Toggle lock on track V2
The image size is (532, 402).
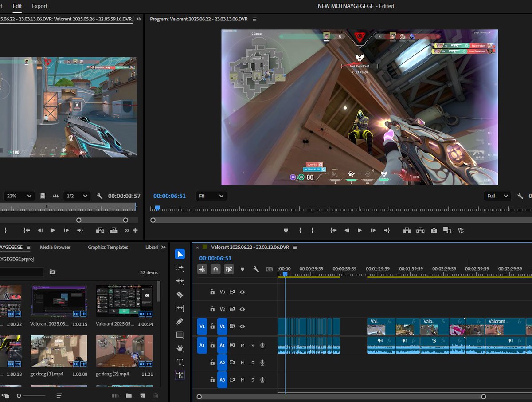212,309
